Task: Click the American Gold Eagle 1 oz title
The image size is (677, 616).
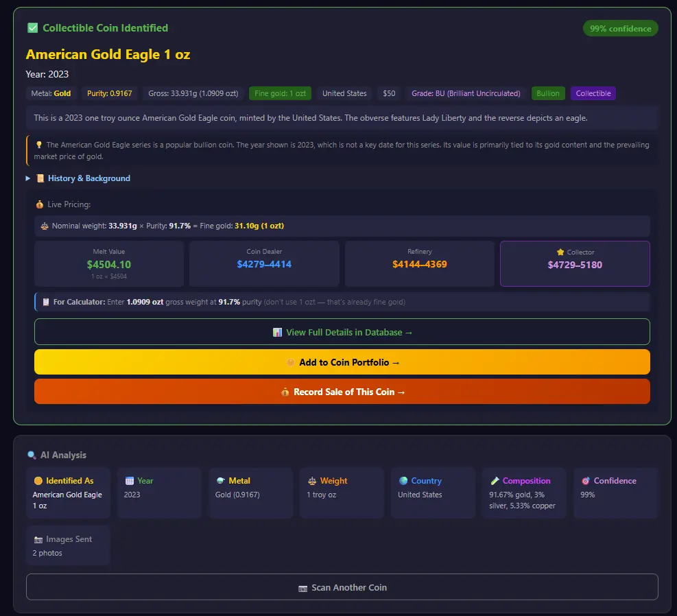Action: tap(108, 54)
